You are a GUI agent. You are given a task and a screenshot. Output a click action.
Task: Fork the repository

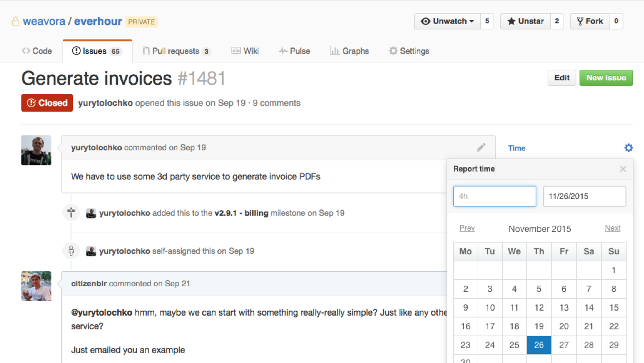click(590, 21)
